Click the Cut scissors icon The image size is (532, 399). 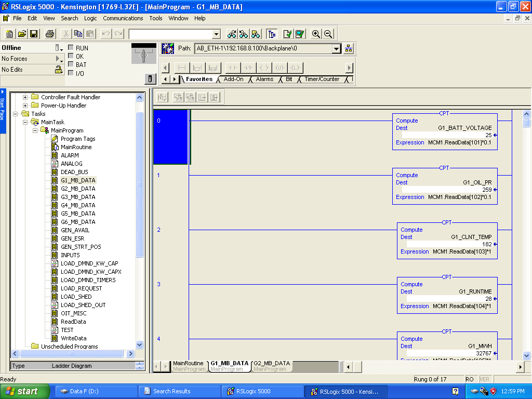(66, 34)
